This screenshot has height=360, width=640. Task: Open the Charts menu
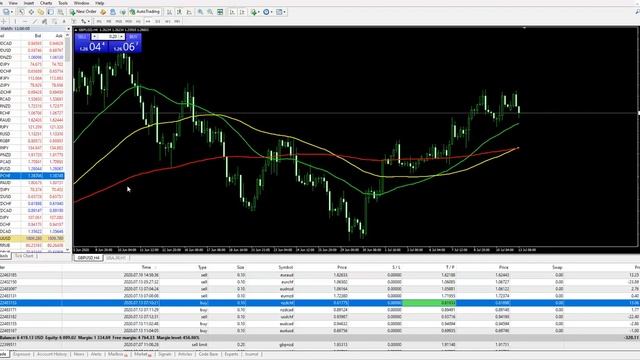click(46, 3)
